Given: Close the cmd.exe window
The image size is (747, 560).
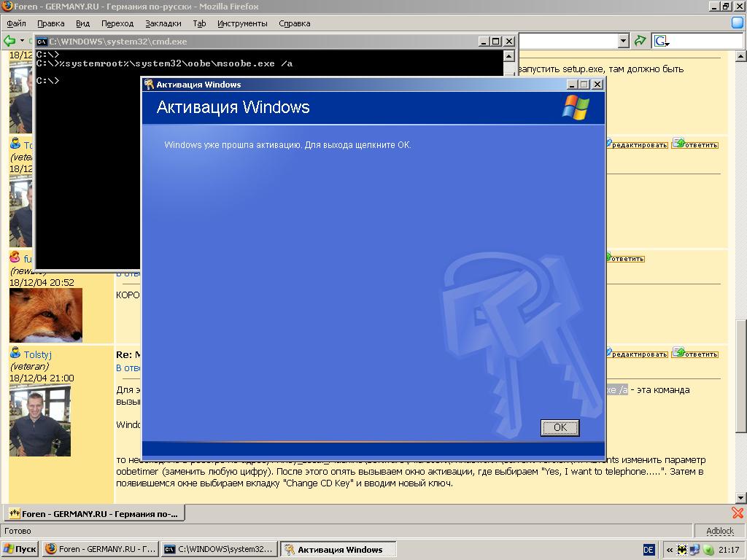Looking at the screenshot, I should click(508, 42).
